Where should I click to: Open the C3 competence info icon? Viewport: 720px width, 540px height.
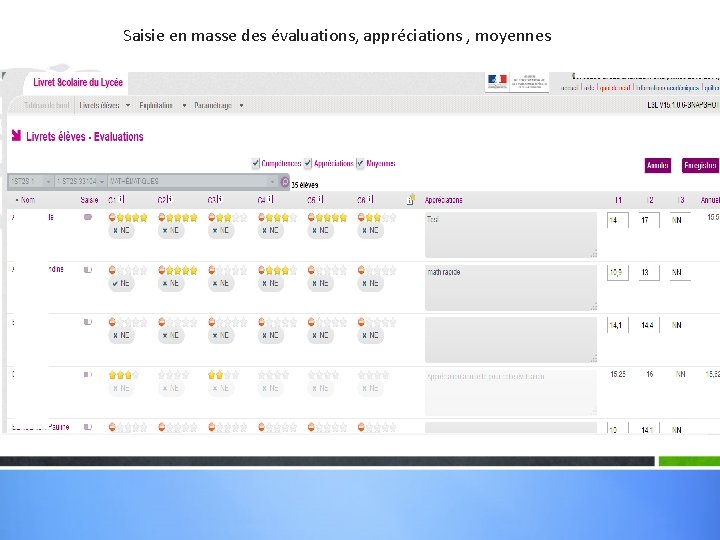(x=220, y=199)
